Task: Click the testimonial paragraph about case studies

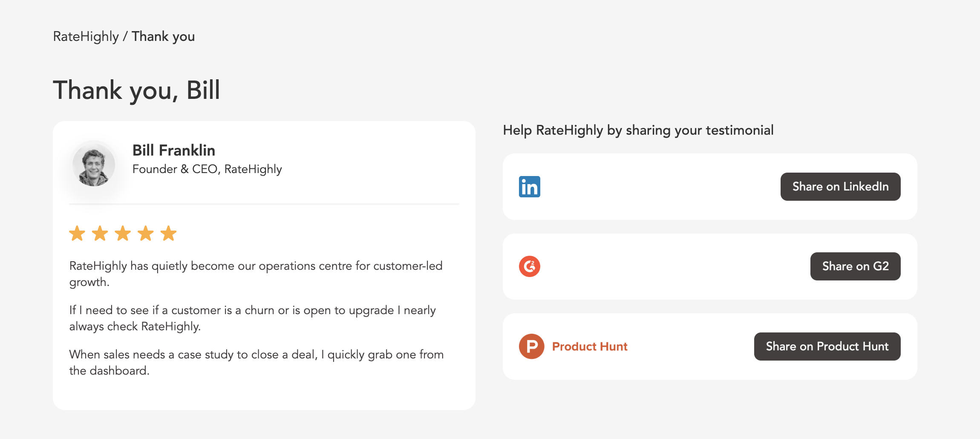Action: [257, 362]
